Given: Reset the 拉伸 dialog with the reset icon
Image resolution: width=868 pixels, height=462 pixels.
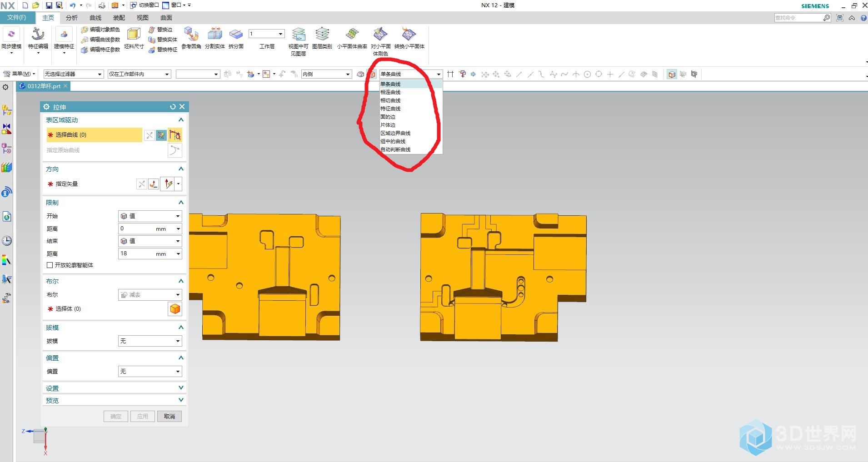Looking at the screenshot, I should pyautogui.click(x=173, y=107).
